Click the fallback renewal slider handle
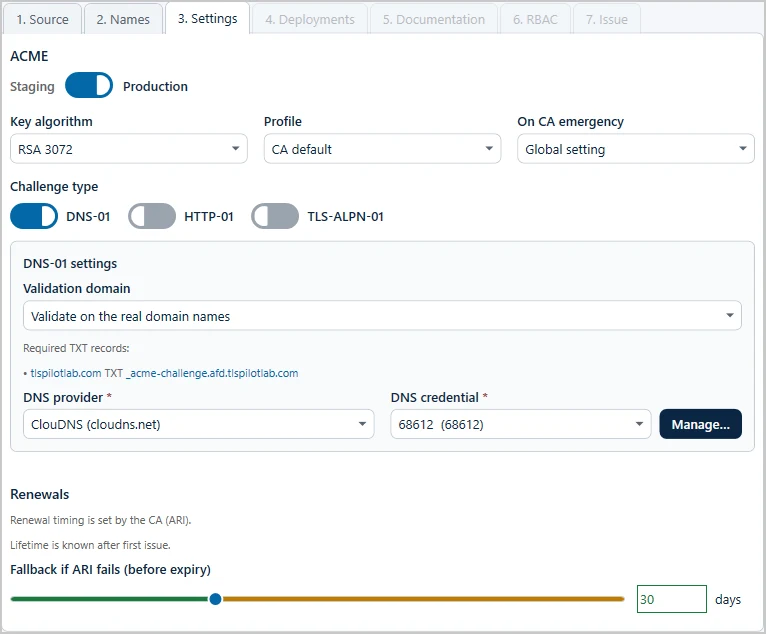 215,599
